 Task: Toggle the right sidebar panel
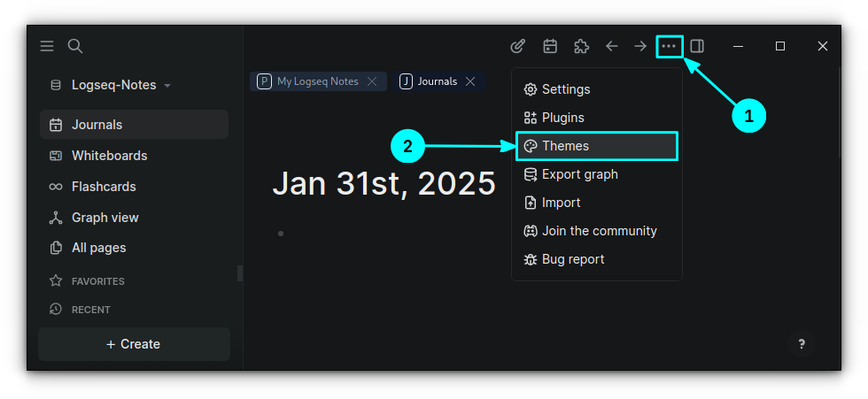point(697,46)
